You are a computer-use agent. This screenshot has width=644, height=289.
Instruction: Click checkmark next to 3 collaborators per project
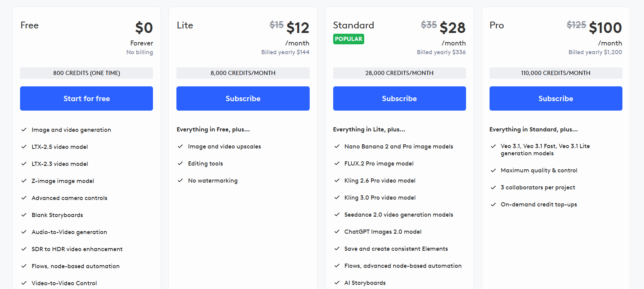tap(493, 187)
